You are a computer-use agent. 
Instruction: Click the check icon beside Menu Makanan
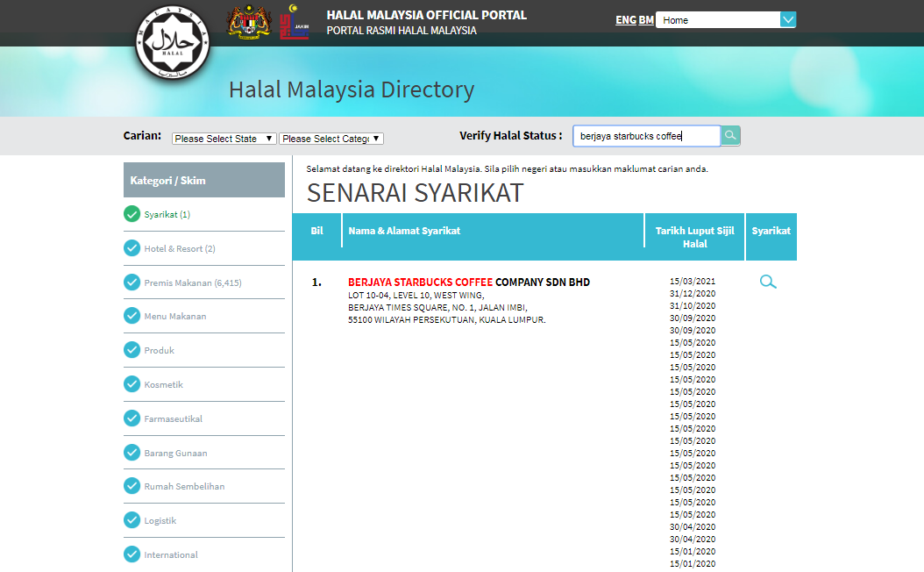[x=132, y=316]
